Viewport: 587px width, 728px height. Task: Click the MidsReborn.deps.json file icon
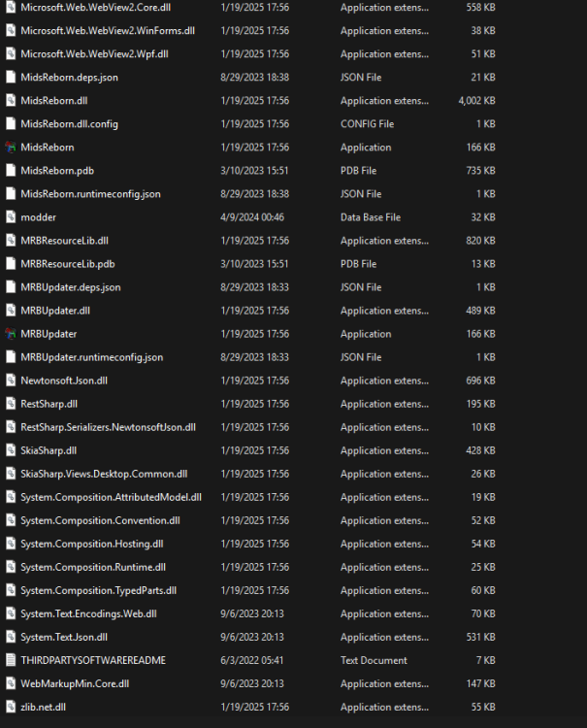point(11,78)
